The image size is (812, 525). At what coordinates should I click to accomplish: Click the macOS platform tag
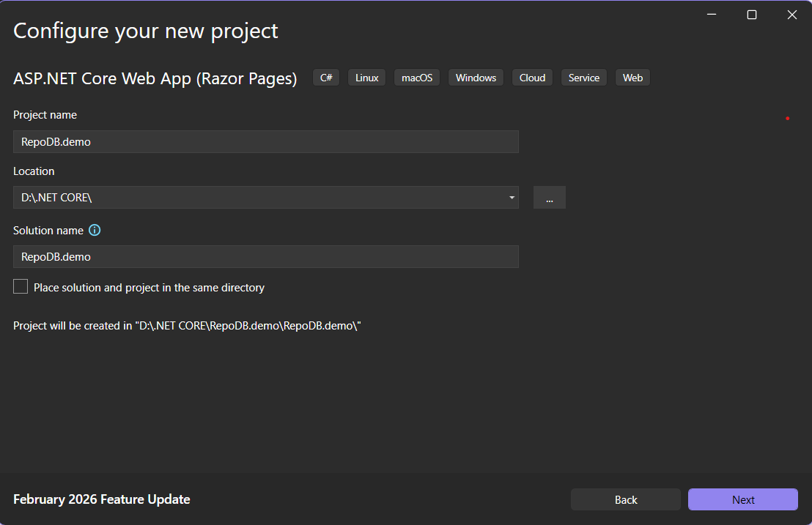pyautogui.click(x=417, y=78)
